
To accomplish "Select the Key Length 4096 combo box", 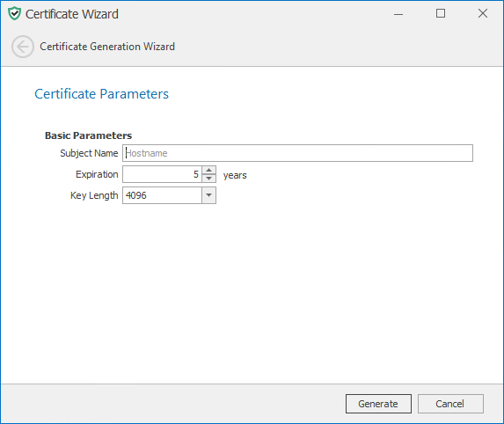I will point(169,195).
